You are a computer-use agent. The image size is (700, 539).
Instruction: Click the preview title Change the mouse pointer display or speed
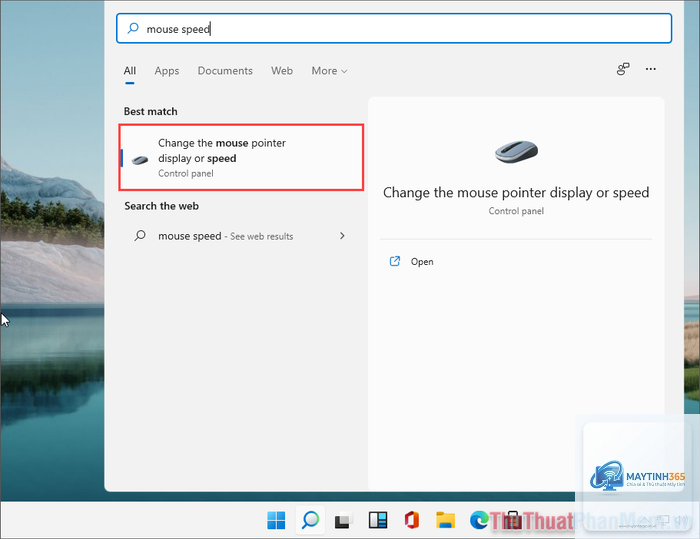pyautogui.click(x=516, y=192)
